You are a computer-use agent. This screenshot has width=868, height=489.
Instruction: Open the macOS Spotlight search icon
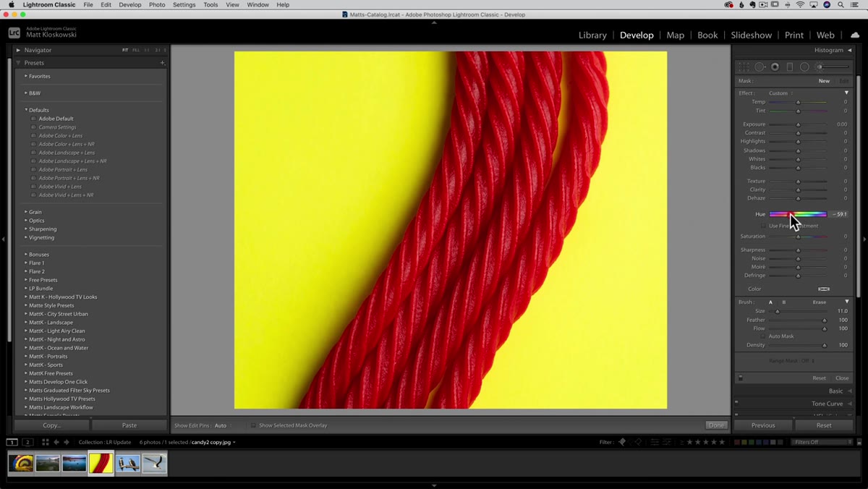pos(841,4)
